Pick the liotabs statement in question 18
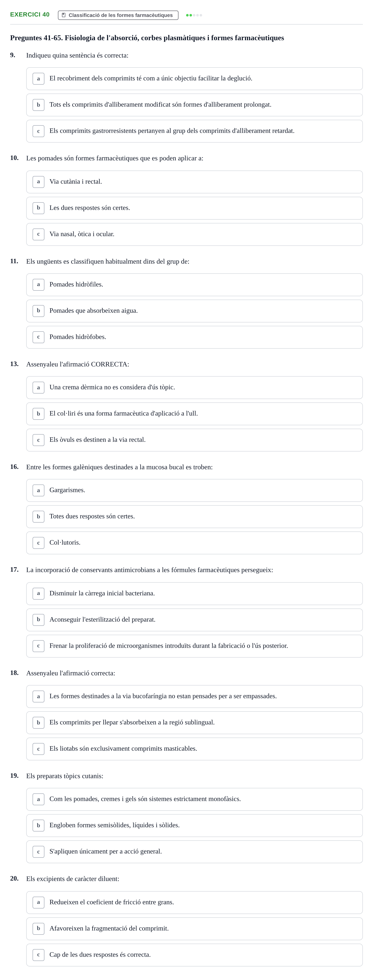This screenshot has width=373, height=980. [194, 749]
